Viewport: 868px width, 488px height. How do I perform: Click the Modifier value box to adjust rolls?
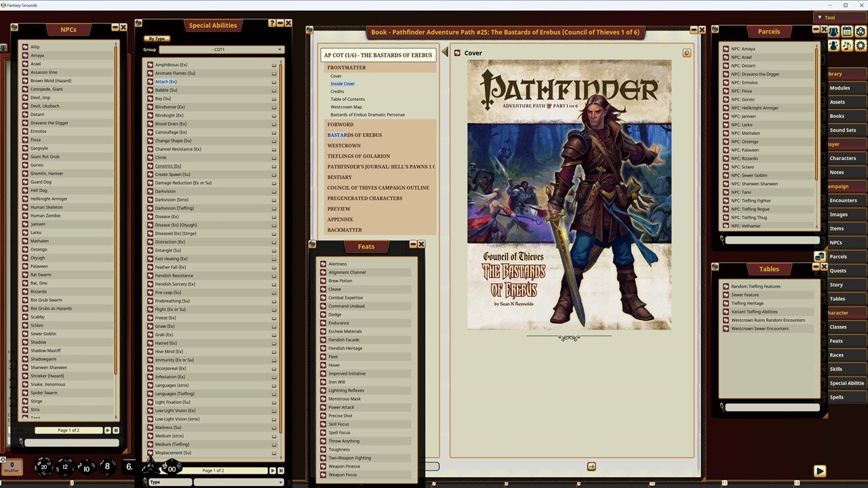(x=12, y=466)
